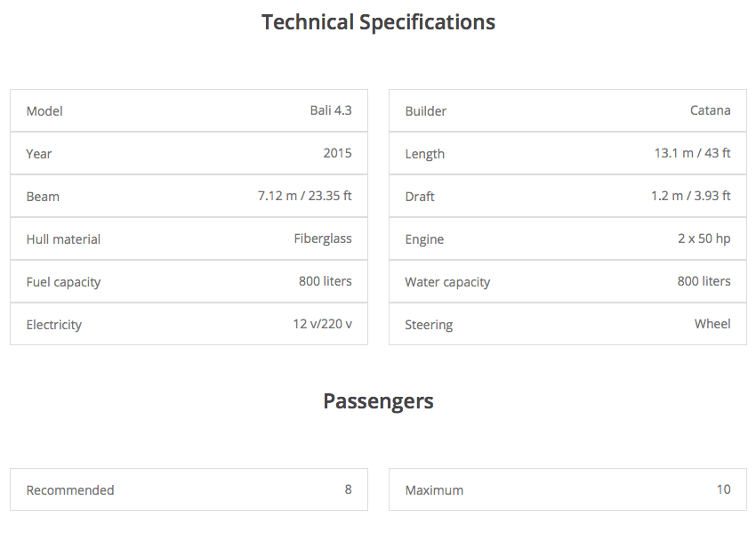Select the Recommended passengers label

point(70,490)
